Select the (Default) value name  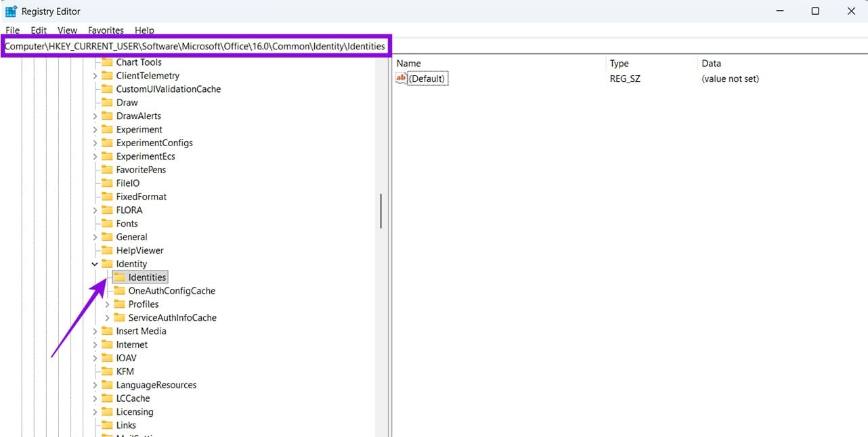[427, 78]
